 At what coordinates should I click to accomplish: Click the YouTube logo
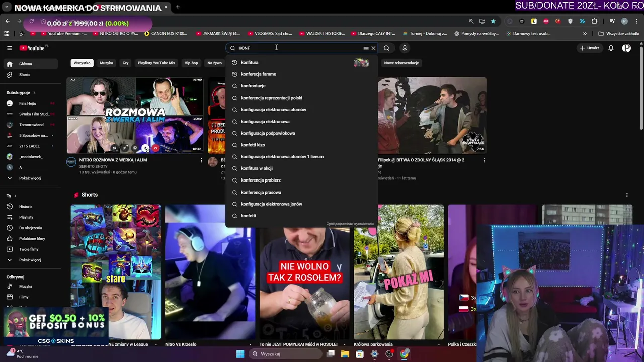33,48
